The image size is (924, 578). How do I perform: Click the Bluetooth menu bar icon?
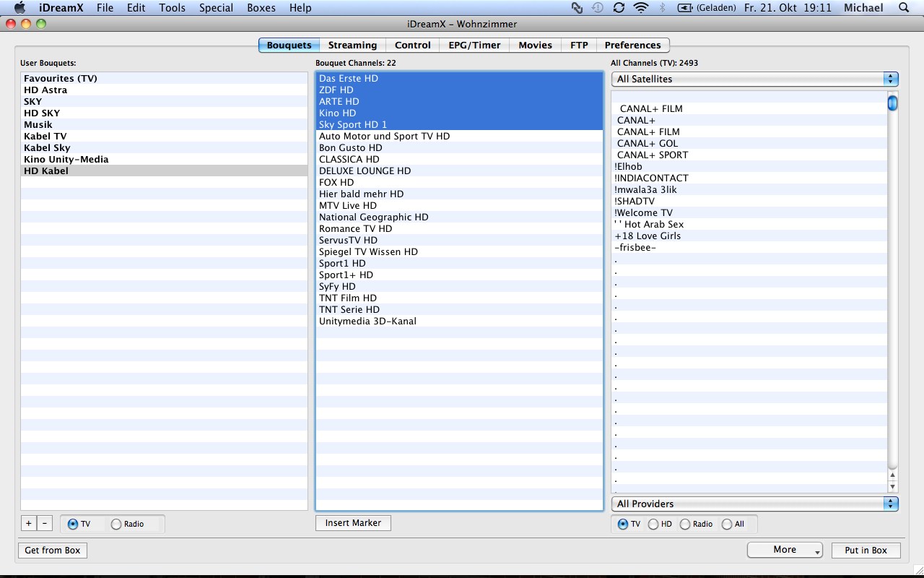pos(662,8)
